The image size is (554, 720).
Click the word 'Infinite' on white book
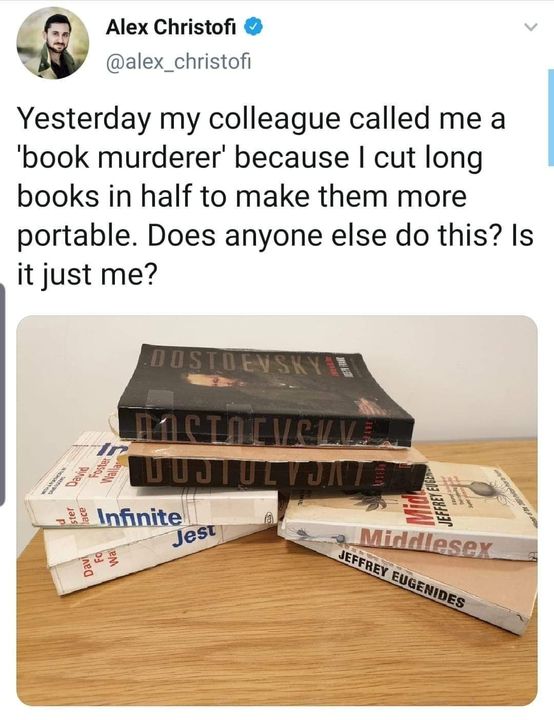(x=139, y=518)
